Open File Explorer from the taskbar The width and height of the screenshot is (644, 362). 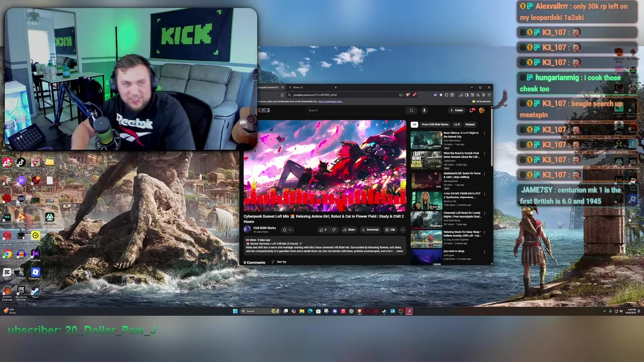[x=302, y=311]
